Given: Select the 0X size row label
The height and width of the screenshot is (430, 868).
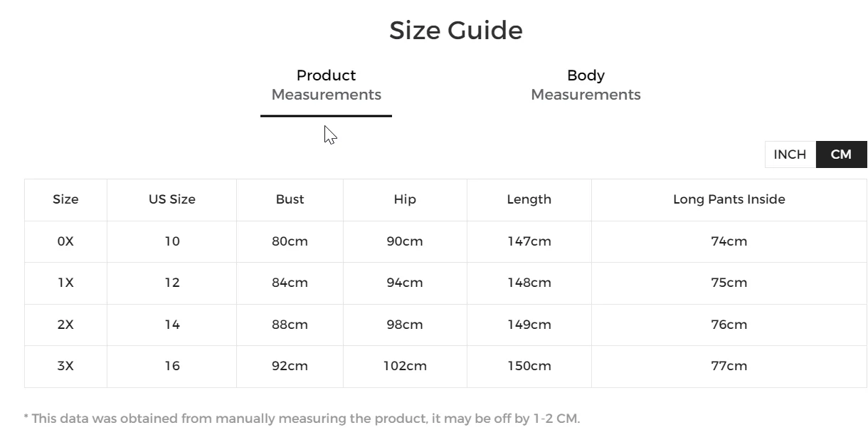Looking at the screenshot, I should click(65, 241).
